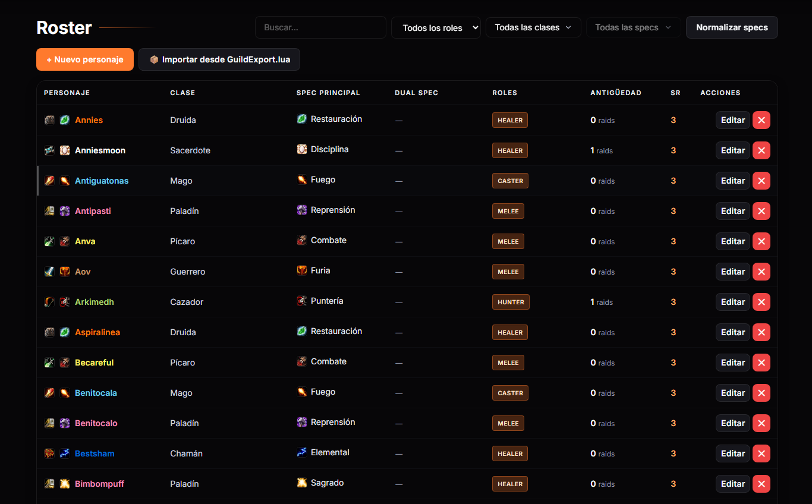812x504 pixels.
Task: Click "1 raids" in the Anniesmoon row
Action: point(602,150)
